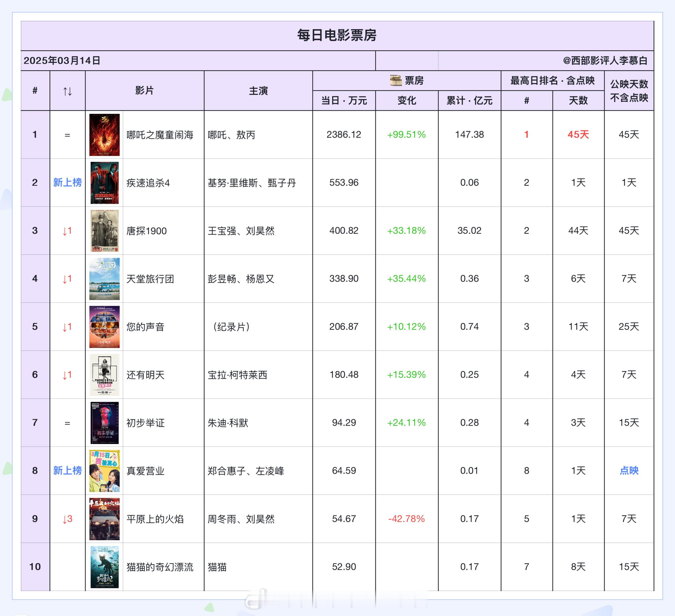Click the film title 哪吒之魔童闹海
Screen dimensions: 675x616
tap(160, 135)
